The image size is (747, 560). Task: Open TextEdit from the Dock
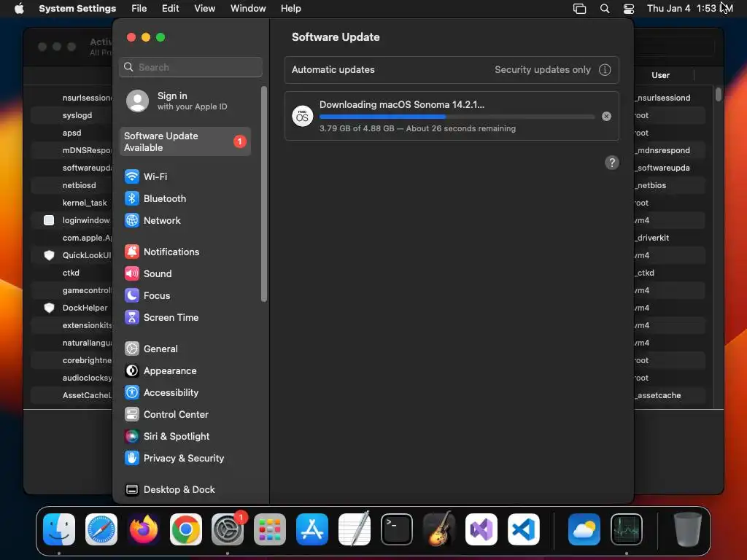[x=355, y=529]
